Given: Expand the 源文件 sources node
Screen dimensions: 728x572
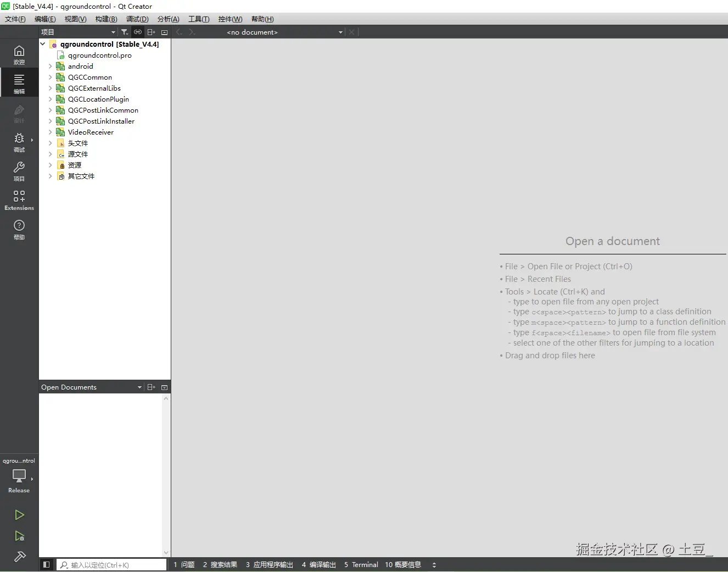Looking at the screenshot, I should [x=50, y=154].
